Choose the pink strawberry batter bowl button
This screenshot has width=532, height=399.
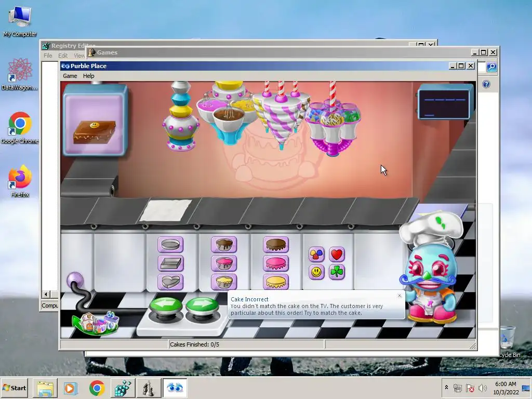click(x=224, y=263)
